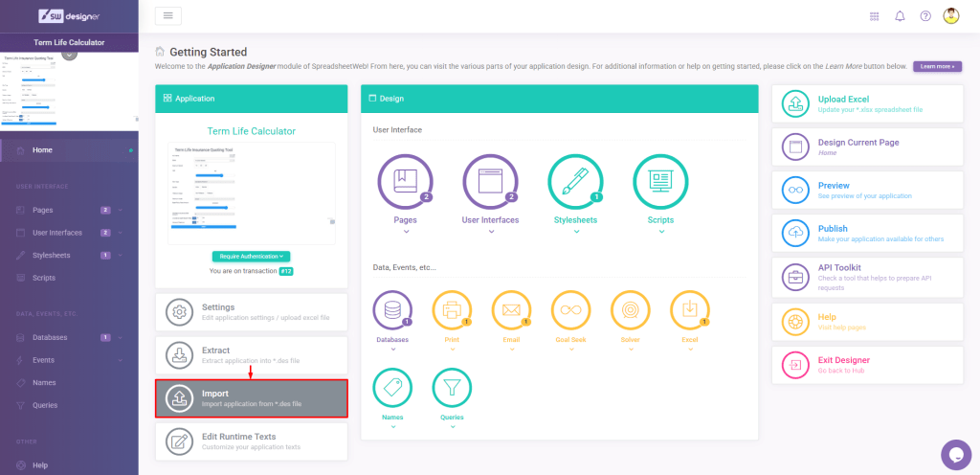Click the Help lifebuoy icon in right panel
Image resolution: width=980 pixels, height=475 pixels.
coord(795,321)
